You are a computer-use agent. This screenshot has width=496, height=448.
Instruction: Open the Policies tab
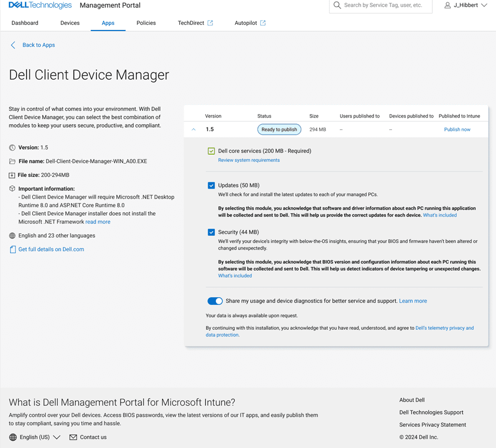146,23
